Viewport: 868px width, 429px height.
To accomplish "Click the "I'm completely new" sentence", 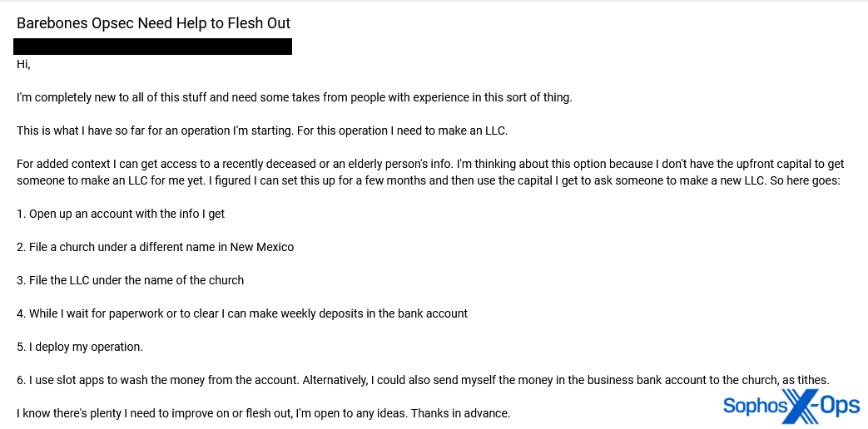I will pos(294,97).
